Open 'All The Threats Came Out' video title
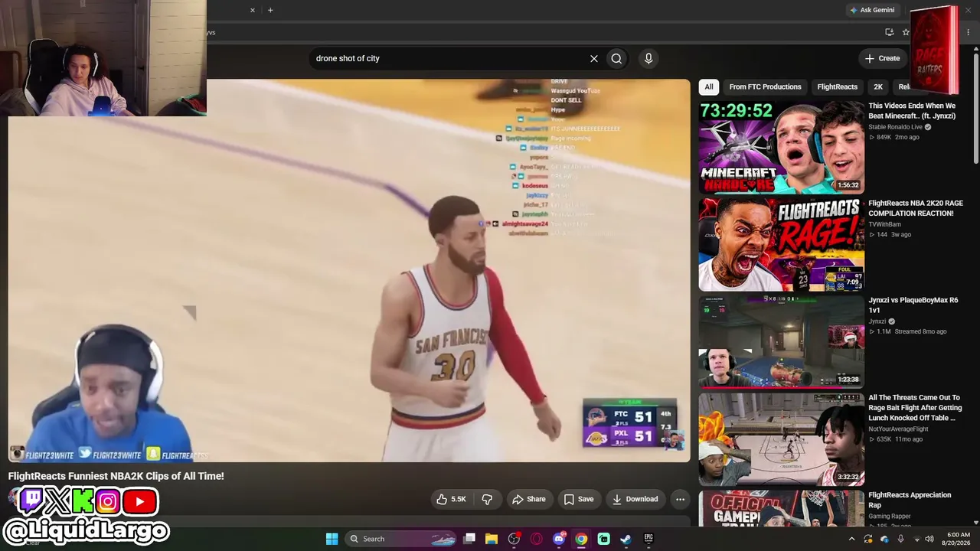This screenshot has width=980, height=551. click(915, 408)
